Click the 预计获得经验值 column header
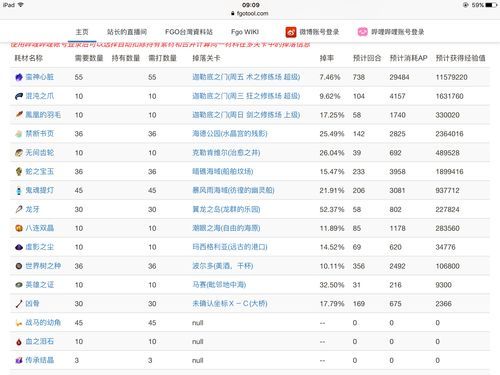 coord(460,58)
